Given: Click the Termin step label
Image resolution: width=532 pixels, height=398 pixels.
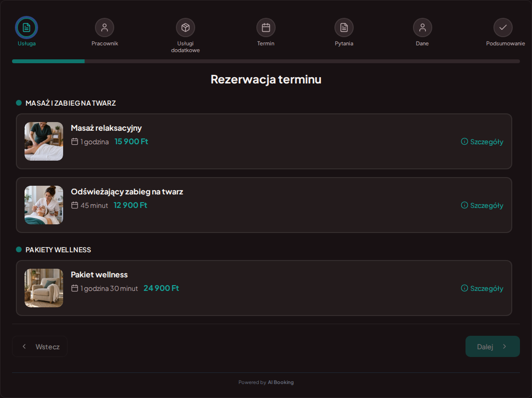Looking at the screenshot, I should 266,43.
